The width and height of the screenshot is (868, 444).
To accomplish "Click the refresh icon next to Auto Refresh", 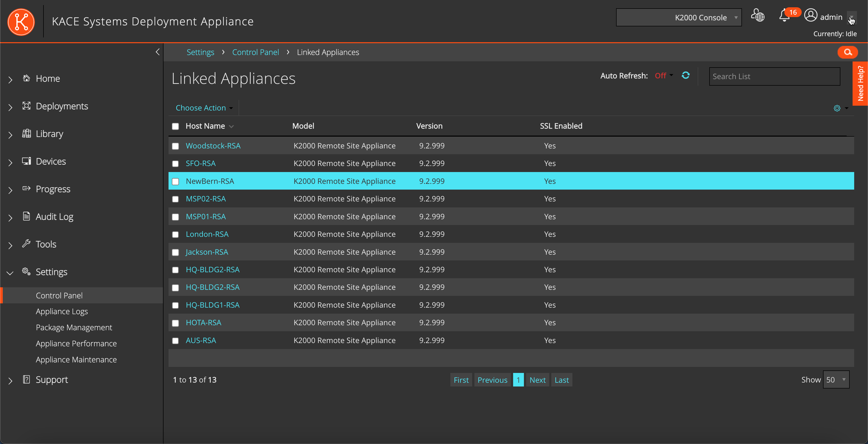I will tap(686, 75).
